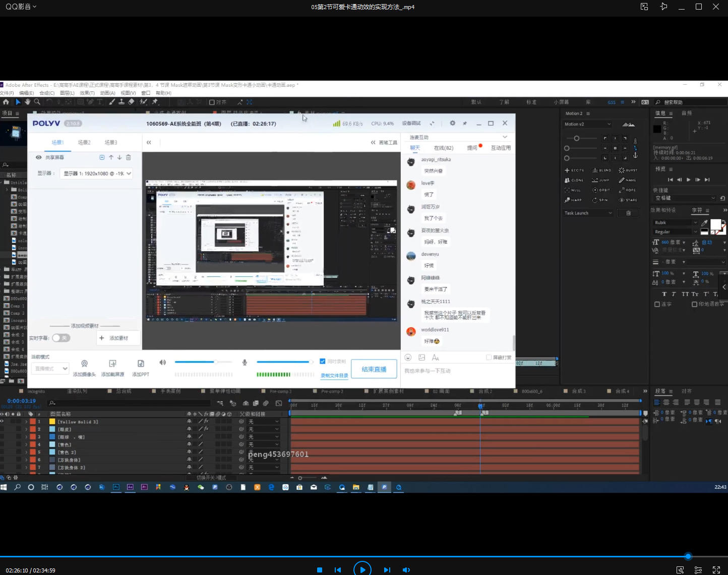The width and height of the screenshot is (728, 575).
Task: Click the video progress bar handle
Action: (688, 556)
